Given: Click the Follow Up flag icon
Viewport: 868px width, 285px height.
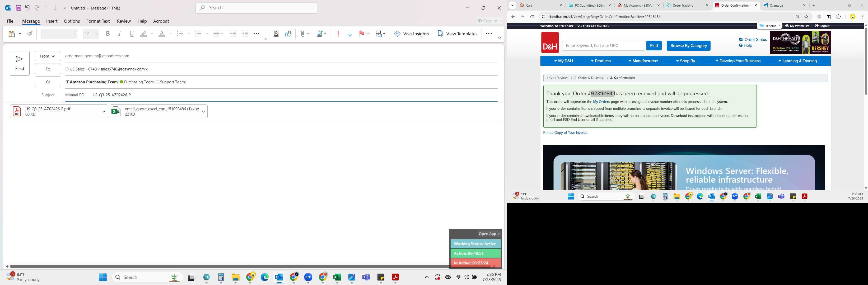Looking at the screenshot, I should pos(362,34).
